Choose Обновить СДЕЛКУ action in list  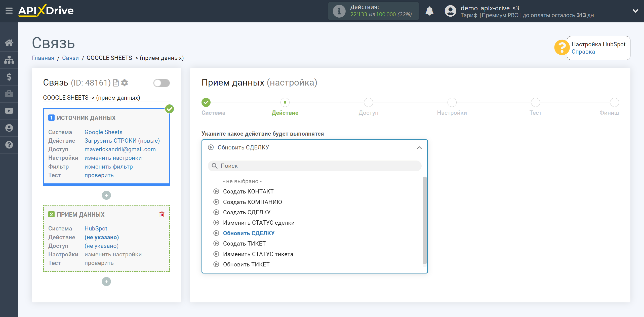pos(249,233)
